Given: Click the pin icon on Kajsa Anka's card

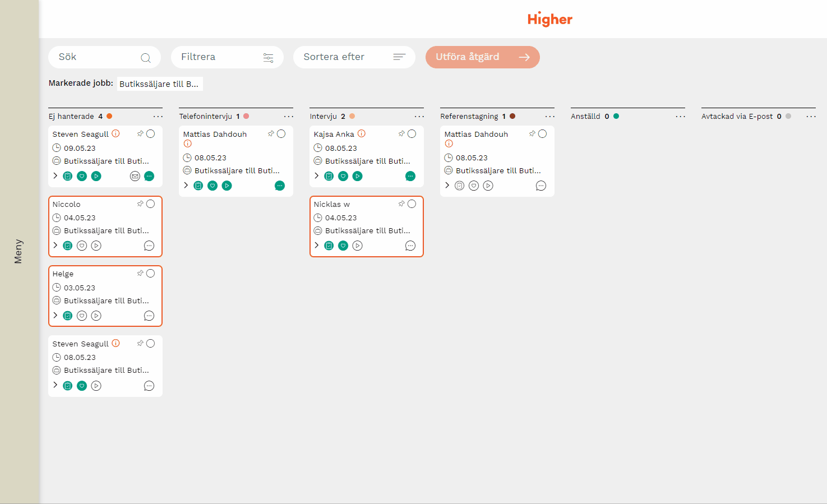Looking at the screenshot, I should click(401, 133).
